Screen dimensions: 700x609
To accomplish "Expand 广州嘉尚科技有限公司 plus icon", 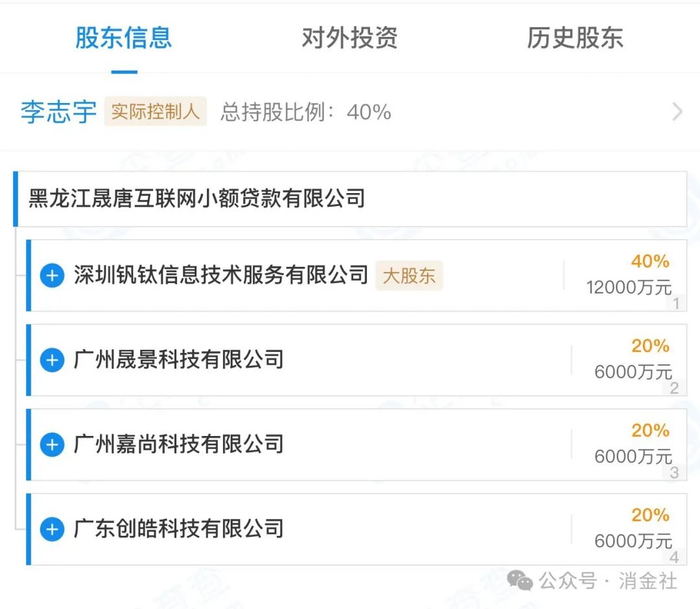I will coord(52,444).
